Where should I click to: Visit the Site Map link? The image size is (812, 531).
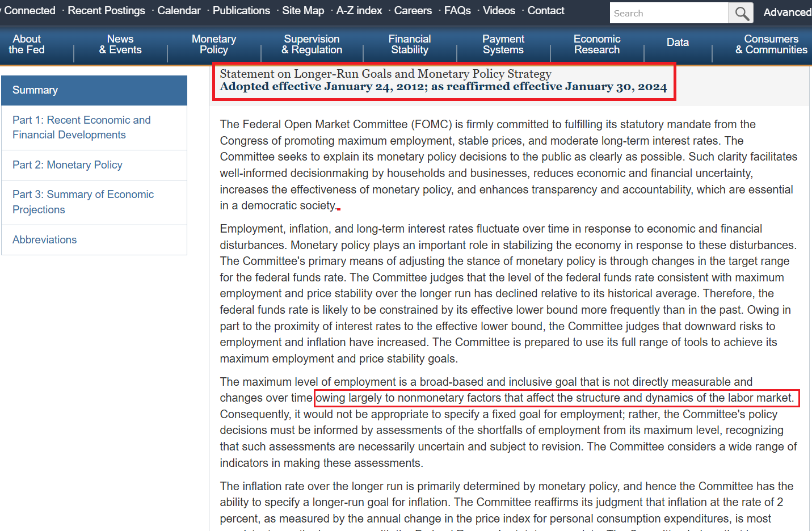click(x=303, y=11)
